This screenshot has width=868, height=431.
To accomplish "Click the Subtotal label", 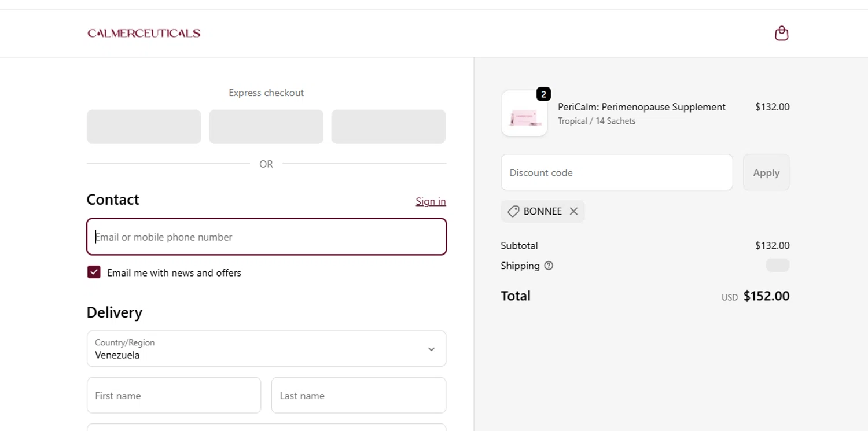I will tap(519, 245).
